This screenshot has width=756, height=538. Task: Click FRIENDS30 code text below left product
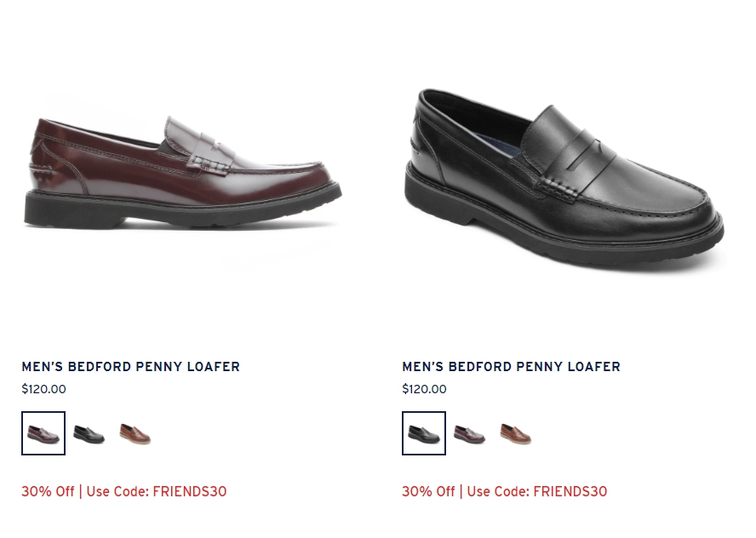(x=190, y=491)
